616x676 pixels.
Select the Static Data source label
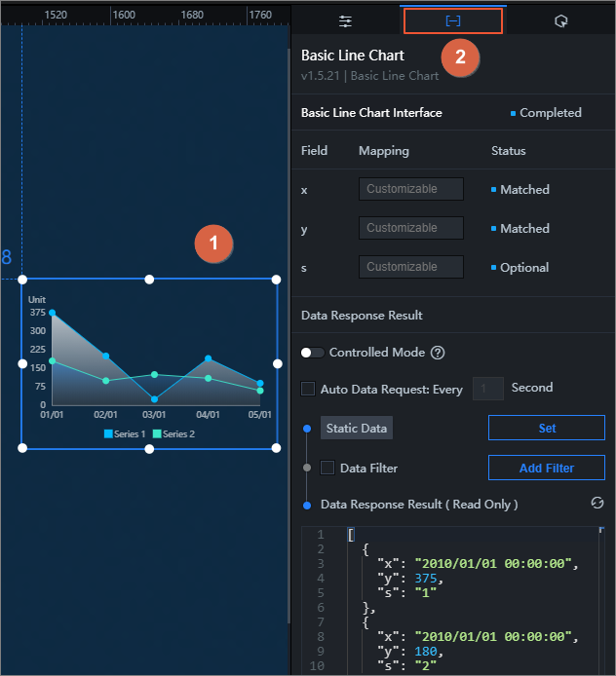[357, 428]
